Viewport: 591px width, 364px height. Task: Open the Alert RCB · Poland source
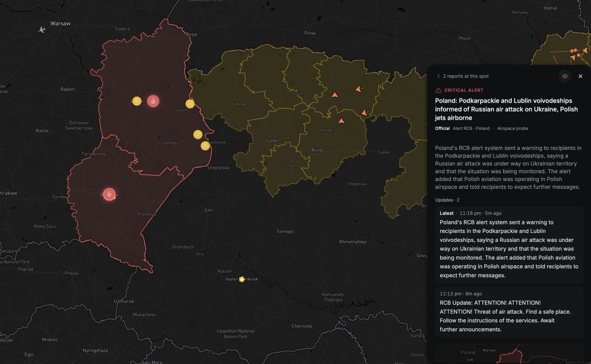click(471, 128)
